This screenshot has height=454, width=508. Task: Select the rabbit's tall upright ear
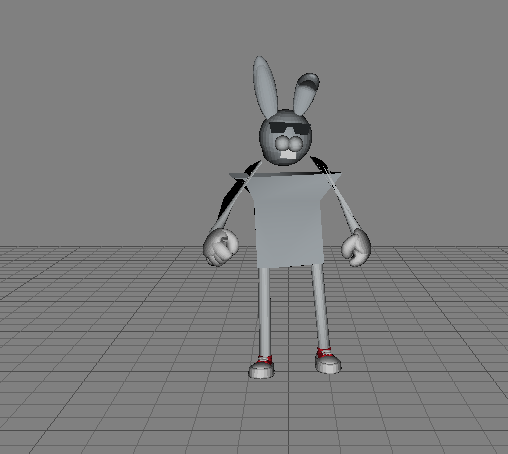(265, 86)
